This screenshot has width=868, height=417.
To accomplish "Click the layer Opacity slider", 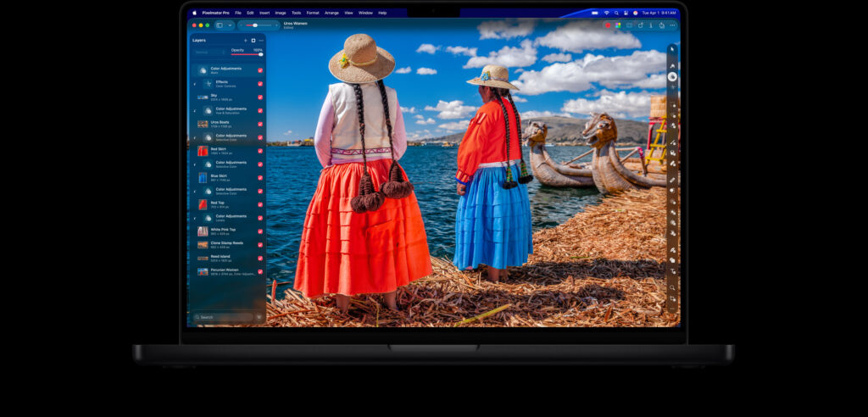I will point(247,54).
